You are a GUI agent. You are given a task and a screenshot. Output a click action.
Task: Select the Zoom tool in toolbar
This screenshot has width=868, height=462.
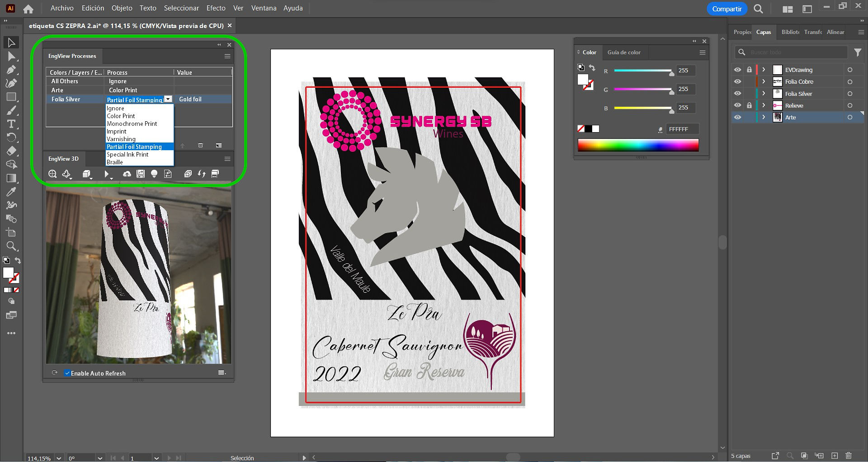11,246
